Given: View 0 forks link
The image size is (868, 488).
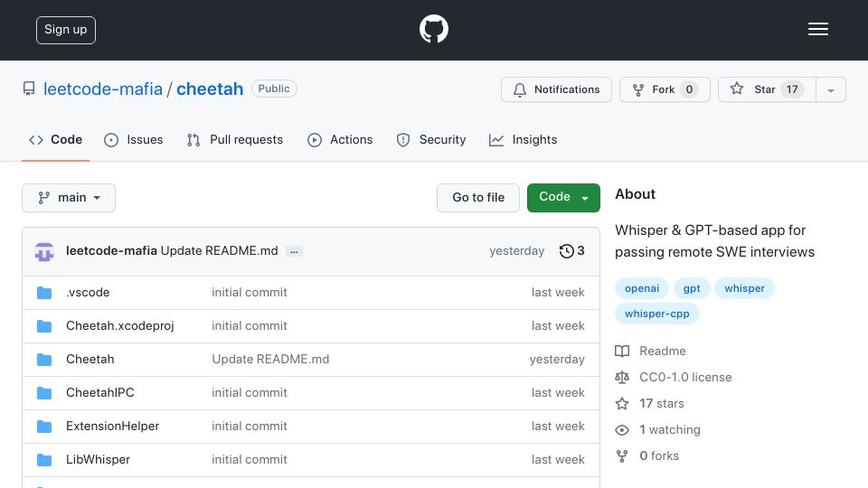Looking at the screenshot, I should tap(659, 455).
